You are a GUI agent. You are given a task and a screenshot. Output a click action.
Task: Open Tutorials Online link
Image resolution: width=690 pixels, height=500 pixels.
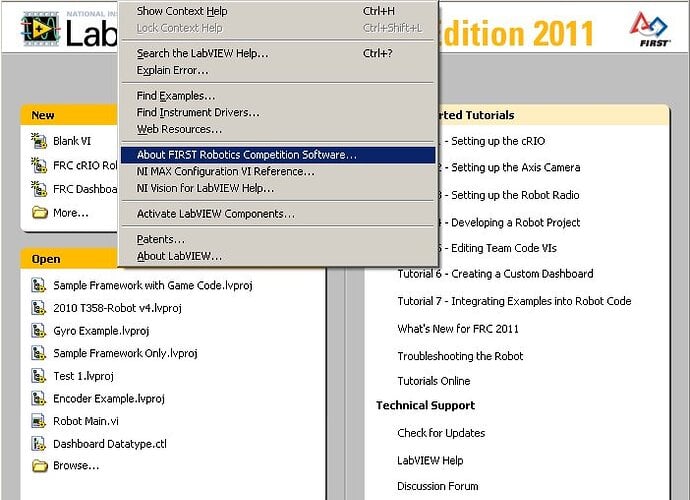(x=434, y=381)
